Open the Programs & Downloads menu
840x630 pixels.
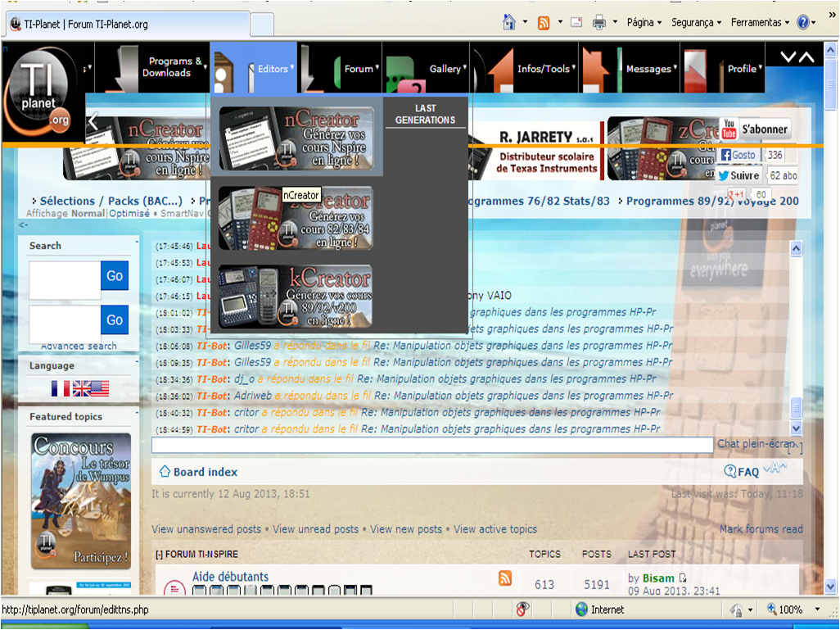point(152,67)
